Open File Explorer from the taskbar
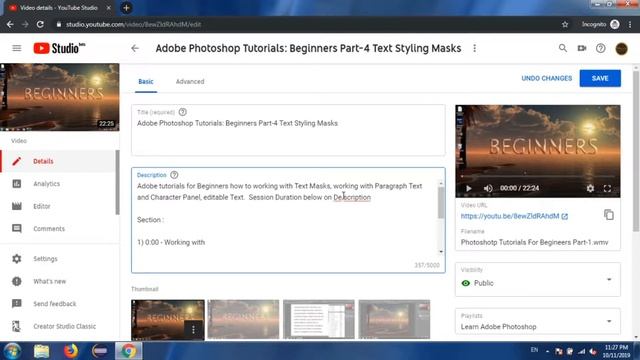The height and width of the screenshot is (360, 640). coord(41,351)
